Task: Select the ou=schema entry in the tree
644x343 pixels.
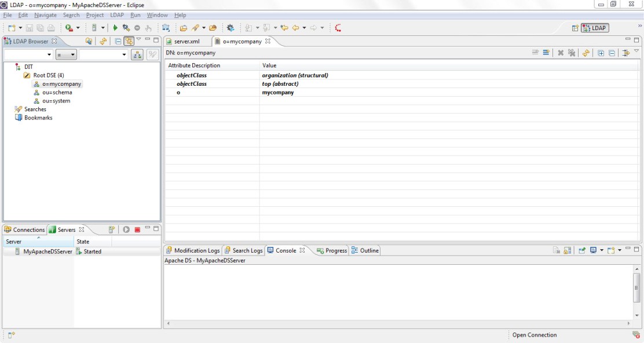Action: (57, 92)
